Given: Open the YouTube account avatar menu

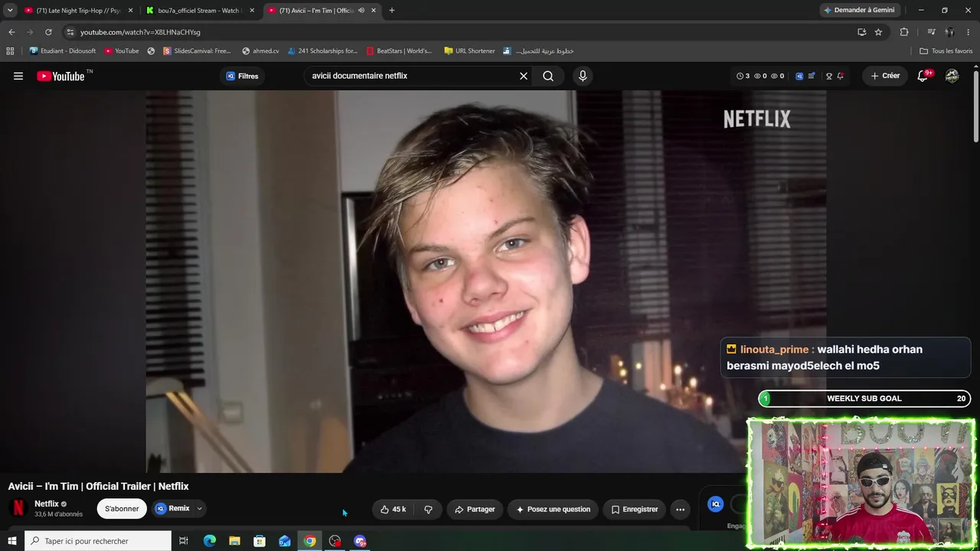Looking at the screenshot, I should click(x=952, y=76).
